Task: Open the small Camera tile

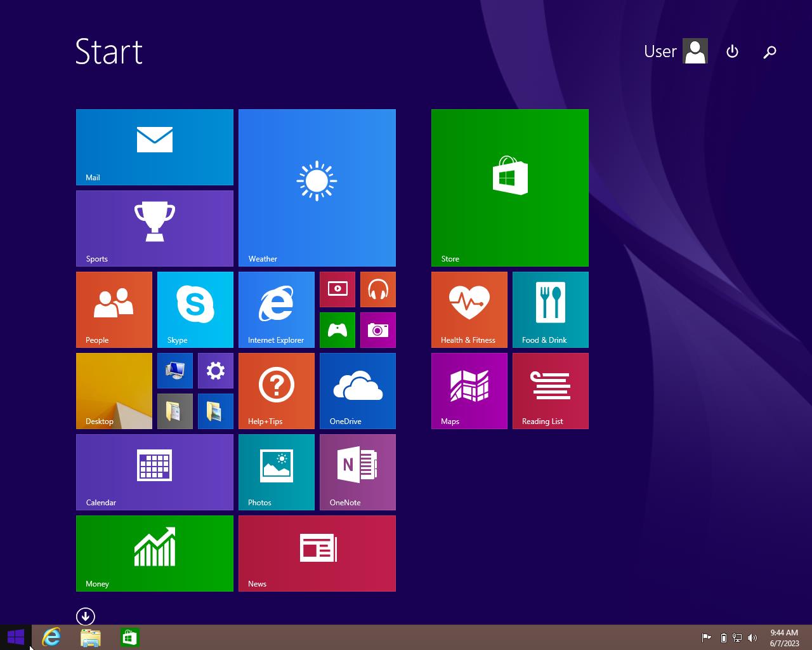Action: coord(377,330)
